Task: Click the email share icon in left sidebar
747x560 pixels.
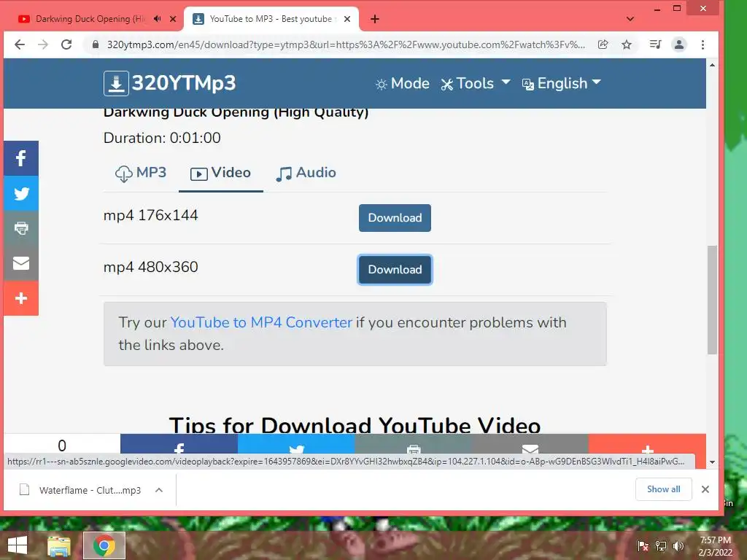Action: tap(21, 263)
